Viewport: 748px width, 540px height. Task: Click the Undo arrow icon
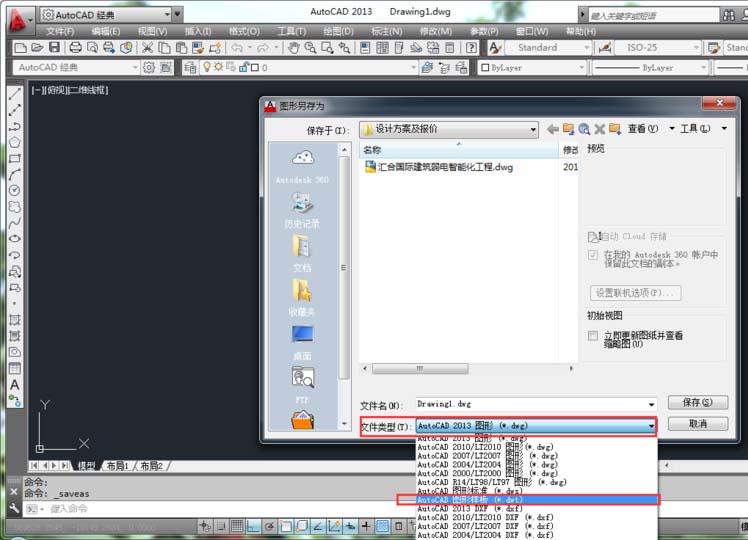point(237,48)
